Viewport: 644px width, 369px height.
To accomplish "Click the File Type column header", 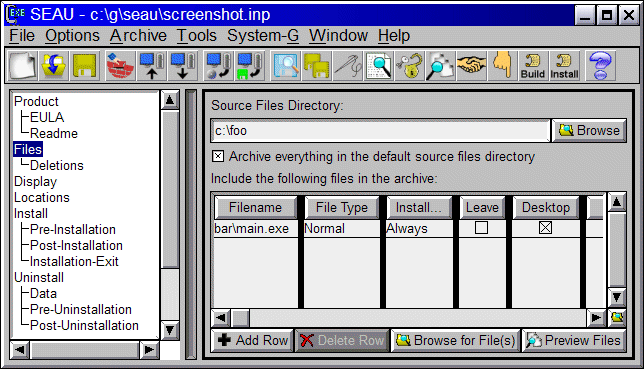I will 342,208.
